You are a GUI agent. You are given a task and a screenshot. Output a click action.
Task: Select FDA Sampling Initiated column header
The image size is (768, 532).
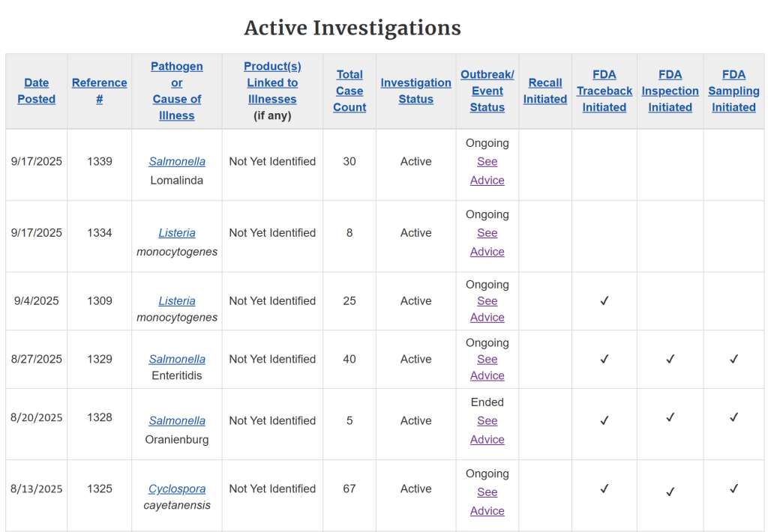point(733,91)
